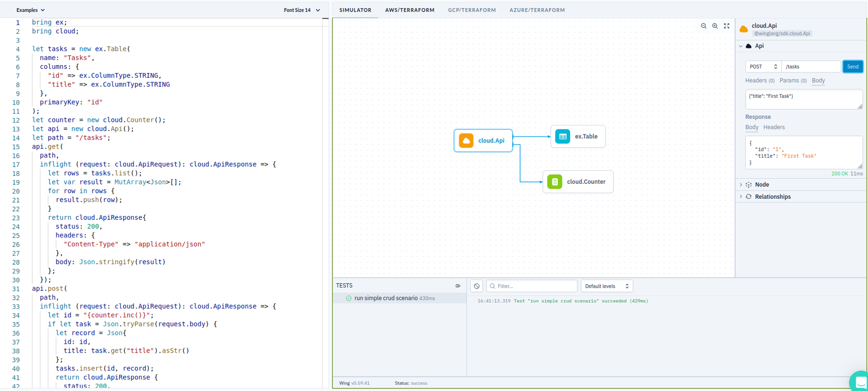Open the chat widget bubble
Screen dimensions: 868x391
860,382
